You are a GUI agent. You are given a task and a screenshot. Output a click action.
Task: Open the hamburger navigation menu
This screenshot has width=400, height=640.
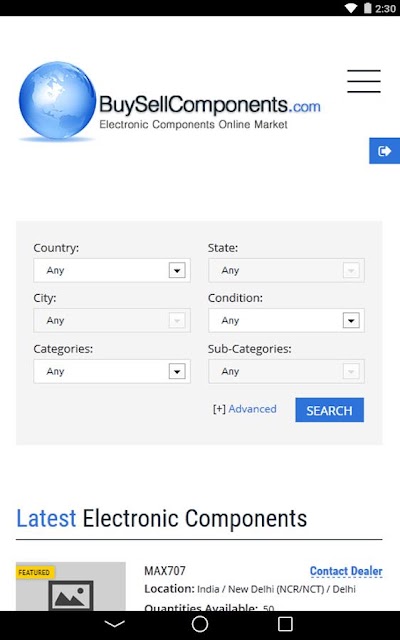[364, 81]
